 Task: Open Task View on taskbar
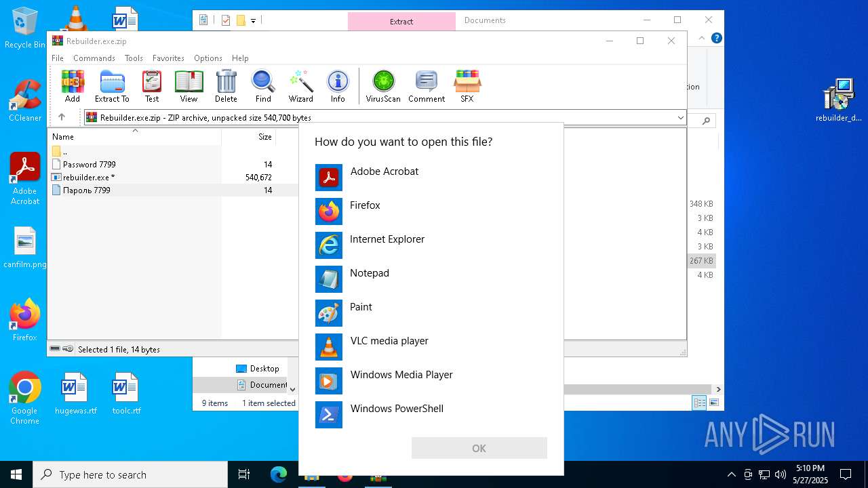(244, 474)
